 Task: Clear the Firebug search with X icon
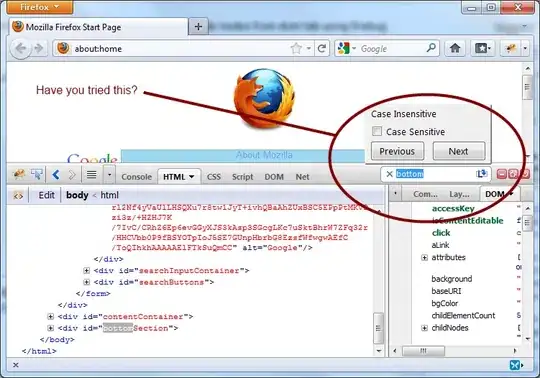(389, 174)
